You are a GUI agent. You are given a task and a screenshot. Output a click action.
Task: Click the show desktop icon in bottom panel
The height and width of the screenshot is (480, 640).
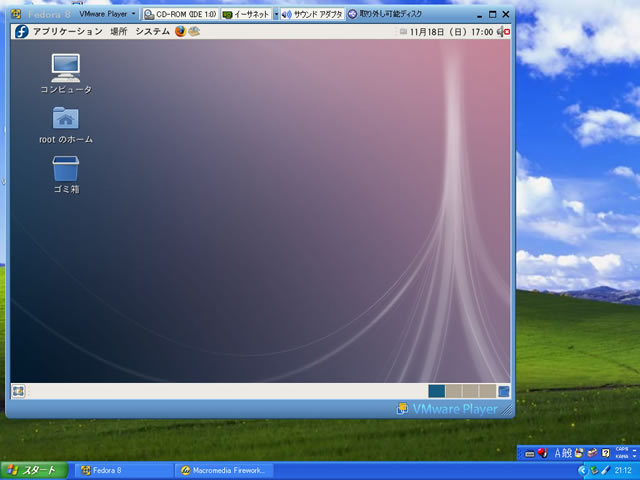(18, 391)
